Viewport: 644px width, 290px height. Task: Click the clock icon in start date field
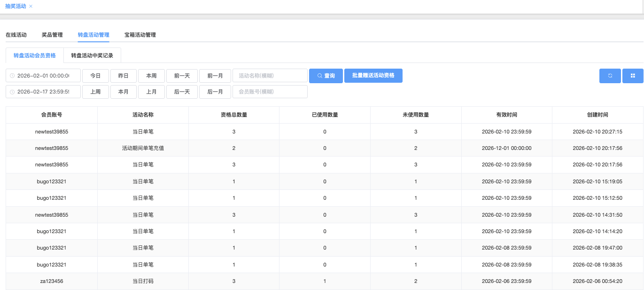pyautogui.click(x=12, y=76)
